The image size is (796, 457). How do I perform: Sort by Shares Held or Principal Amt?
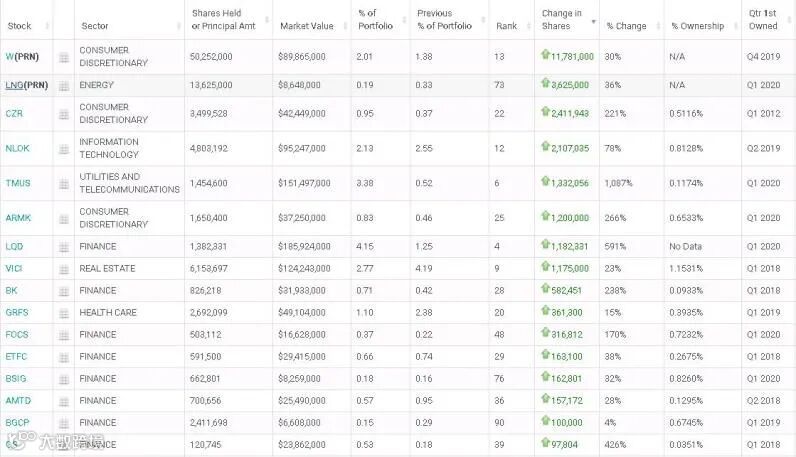click(x=228, y=20)
